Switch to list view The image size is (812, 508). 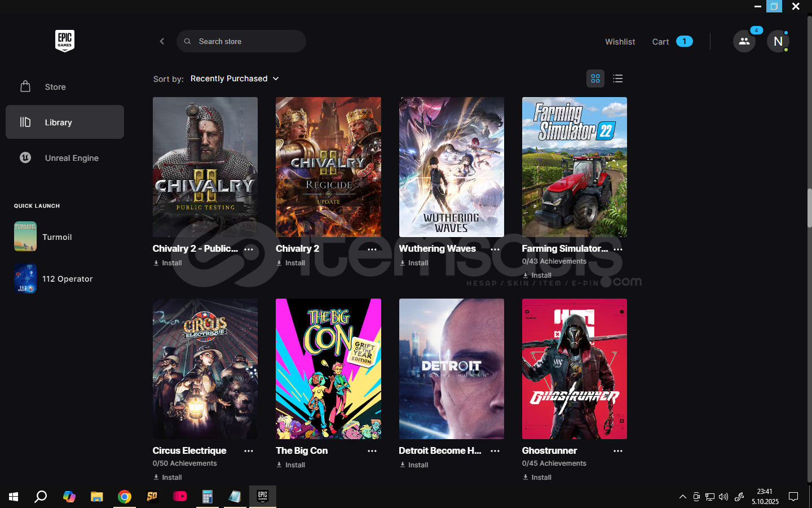(618, 78)
